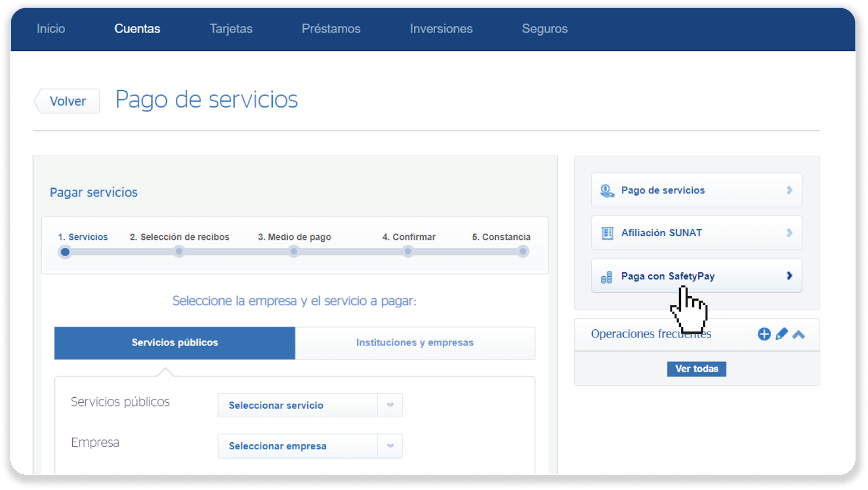Click the Pago de servicios coin icon

(607, 190)
